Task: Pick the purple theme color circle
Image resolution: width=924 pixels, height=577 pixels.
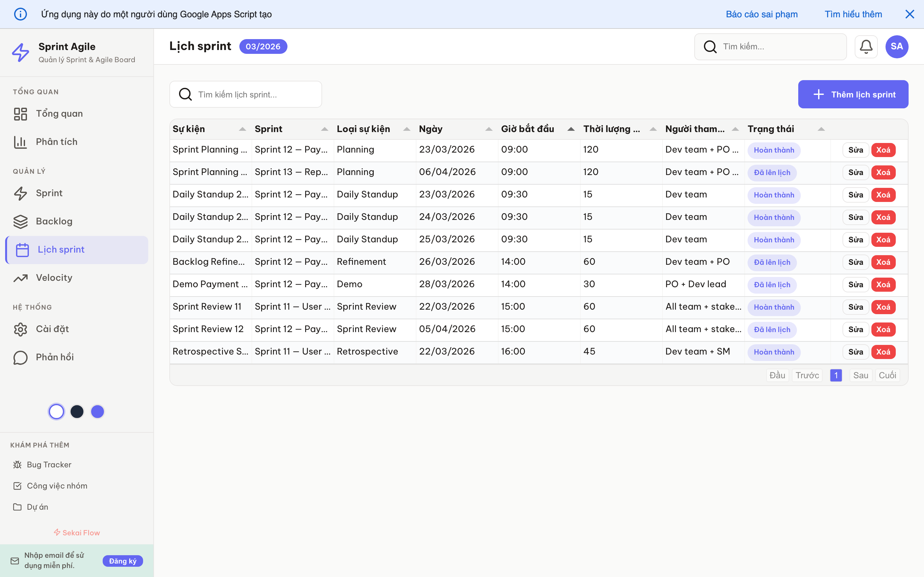Action: pos(98,411)
